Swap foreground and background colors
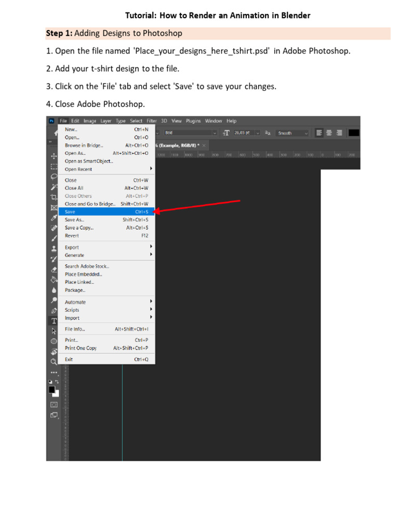Screen dimensions: 399x532 pyautogui.click(x=57, y=382)
